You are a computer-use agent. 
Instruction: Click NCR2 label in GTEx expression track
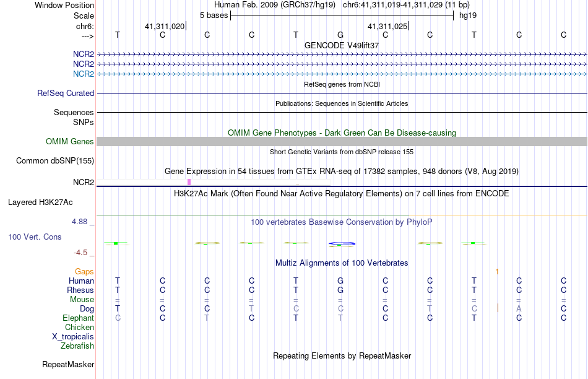84,182
